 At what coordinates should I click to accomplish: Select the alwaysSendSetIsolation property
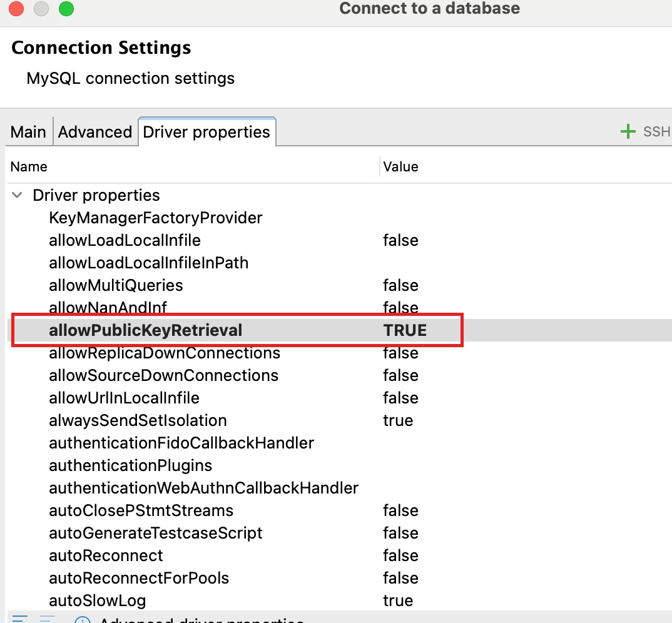click(138, 420)
